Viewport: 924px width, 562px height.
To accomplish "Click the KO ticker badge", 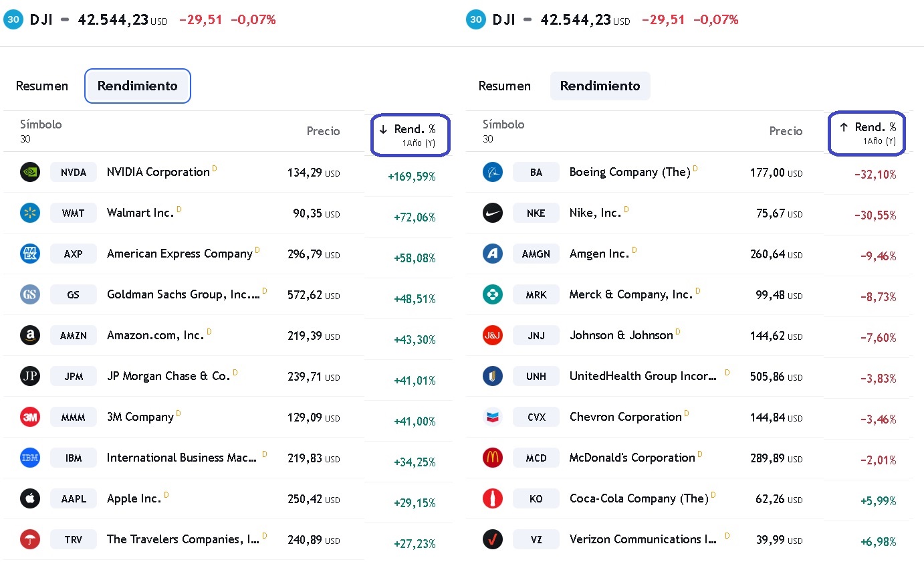I will click(536, 498).
